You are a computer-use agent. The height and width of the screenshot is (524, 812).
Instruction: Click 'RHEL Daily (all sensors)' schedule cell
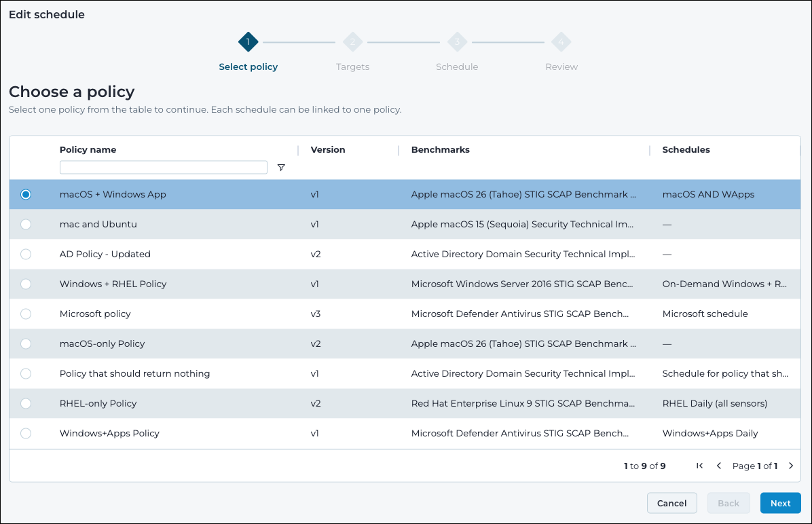click(x=715, y=403)
